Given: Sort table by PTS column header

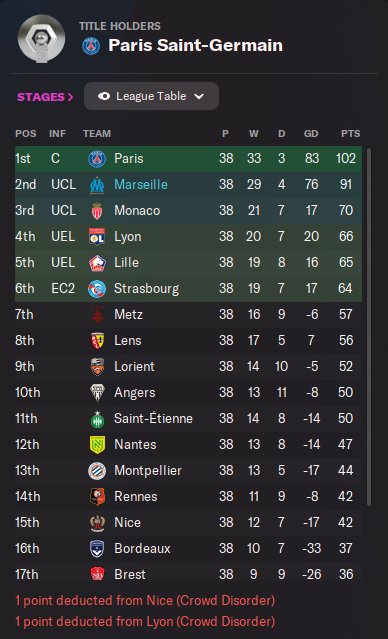Looking at the screenshot, I should pyautogui.click(x=351, y=134).
